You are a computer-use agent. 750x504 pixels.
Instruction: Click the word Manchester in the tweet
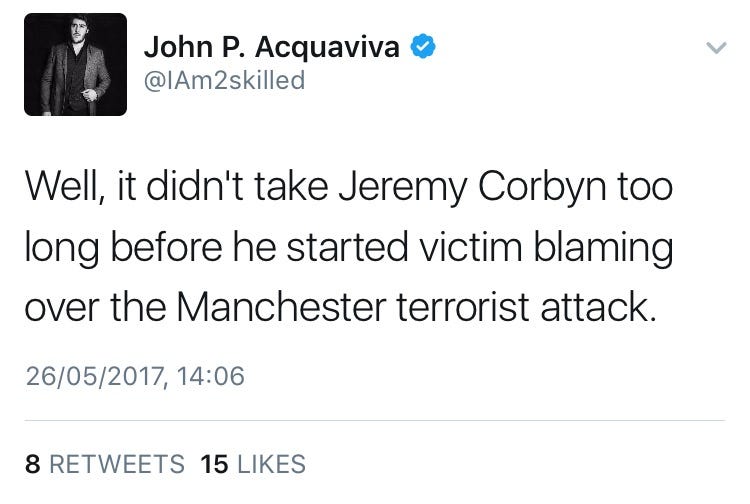[x=281, y=307]
